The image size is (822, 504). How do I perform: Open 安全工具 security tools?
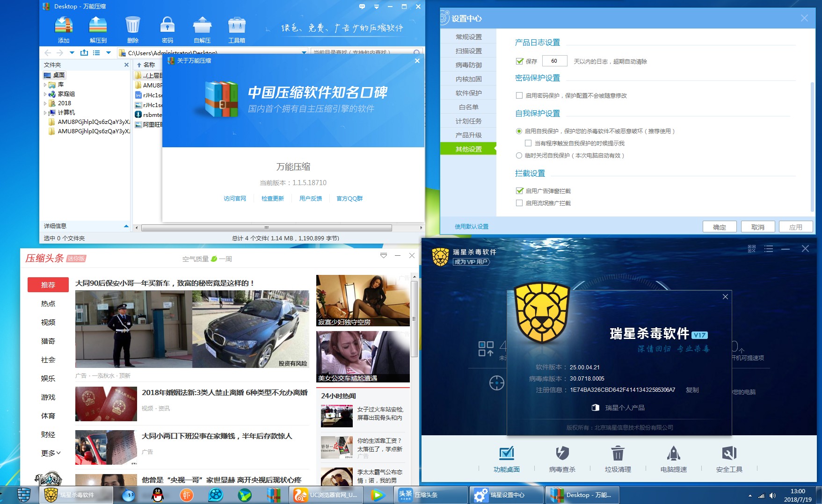pyautogui.click(x=729, y=459)
